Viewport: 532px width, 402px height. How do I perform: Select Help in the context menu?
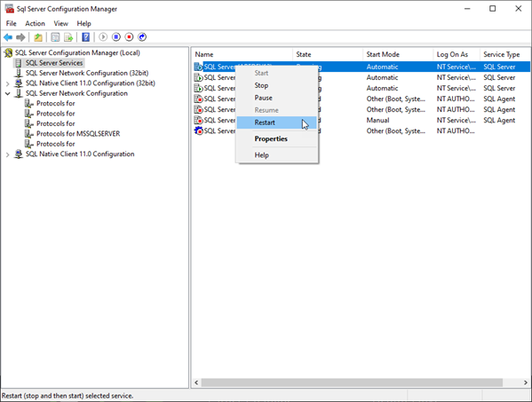pos(277,155)
